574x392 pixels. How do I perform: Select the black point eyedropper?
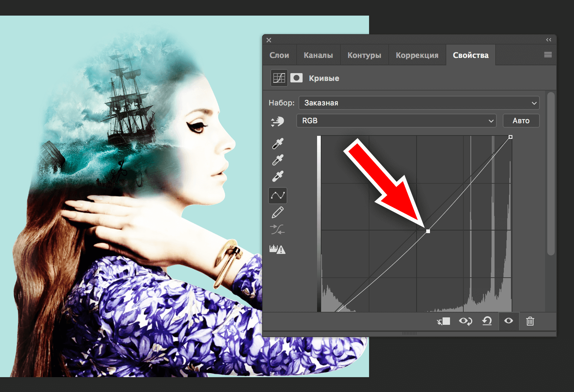coord(278,143)
